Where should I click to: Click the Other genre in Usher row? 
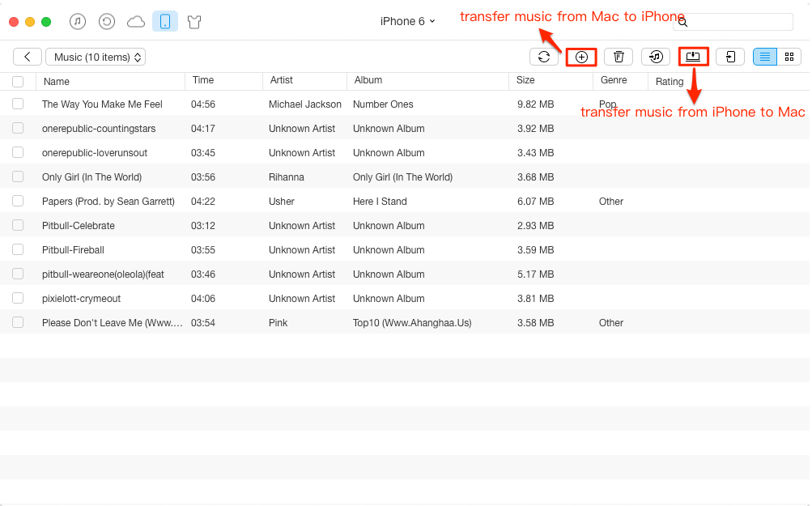(611, 202)
